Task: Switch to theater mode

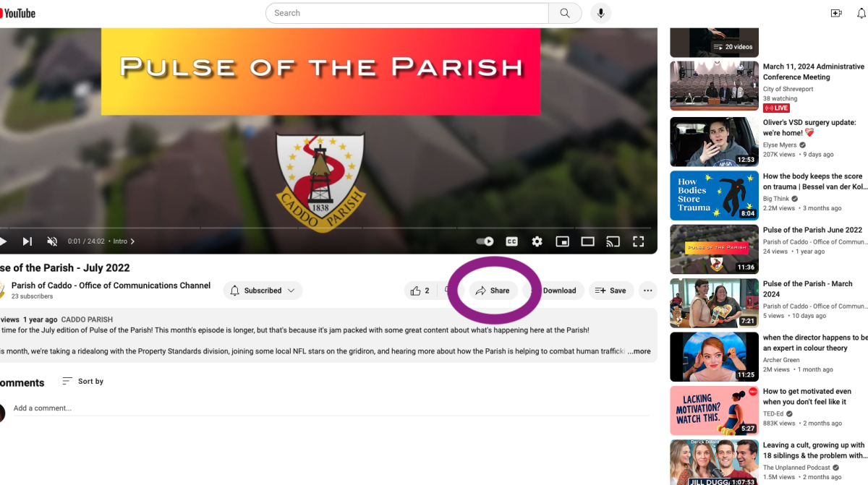Action: (587, 241)
